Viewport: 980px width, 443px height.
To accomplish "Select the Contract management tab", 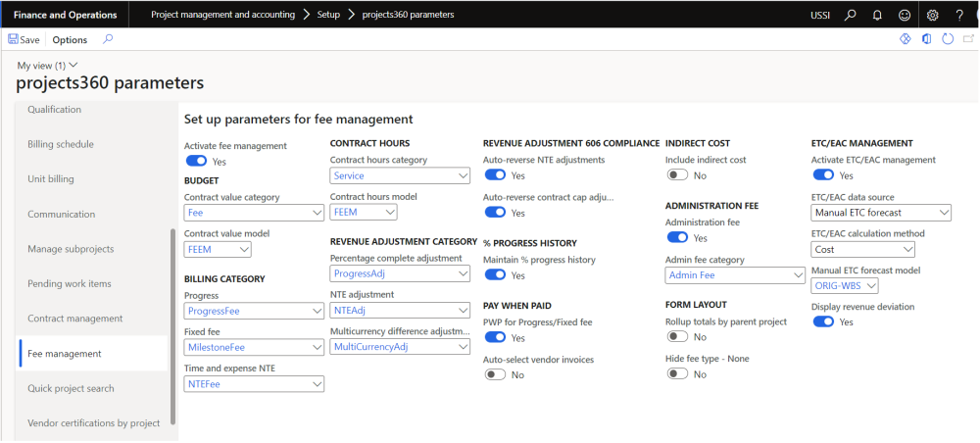I will [x=74, y=319].
